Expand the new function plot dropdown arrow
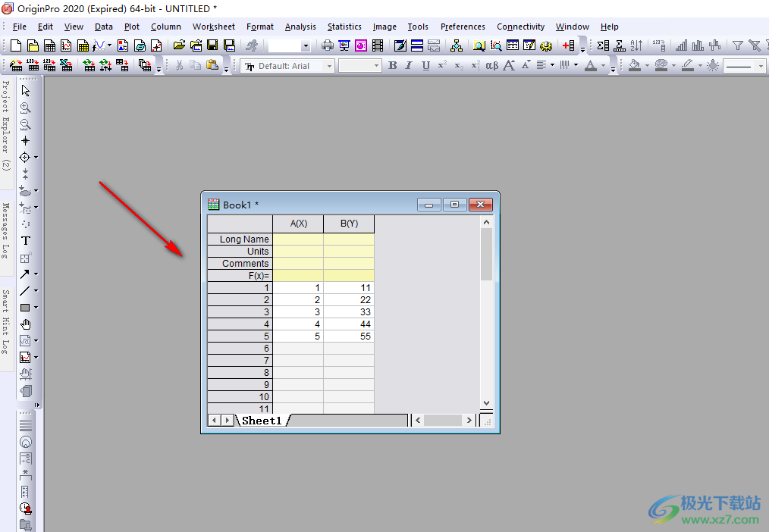The height and width of the screenshot is (532, 769). [x=109, y=45]
